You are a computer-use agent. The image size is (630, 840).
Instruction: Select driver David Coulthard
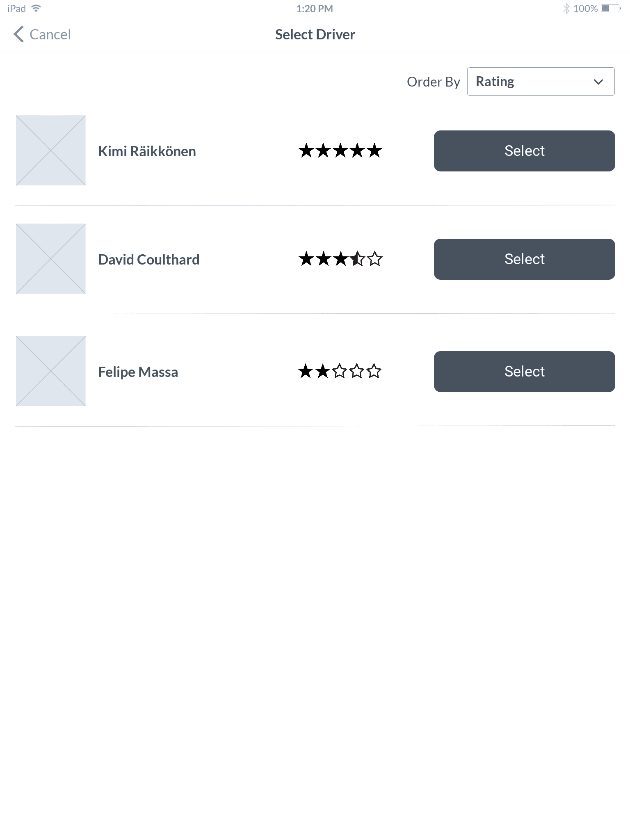(524, 259)
